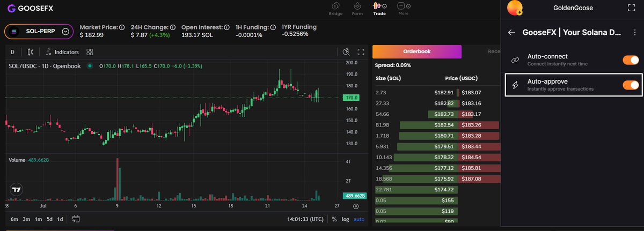The image size is (644, 231).
Task: Select the 5d time range
Action: click(49, 219)
